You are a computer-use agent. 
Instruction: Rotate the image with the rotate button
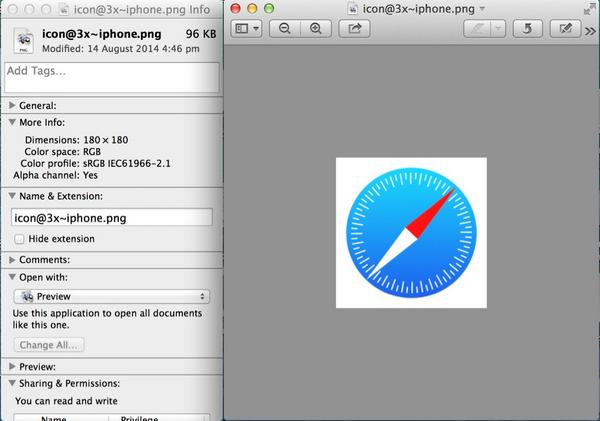click(527, 29)
